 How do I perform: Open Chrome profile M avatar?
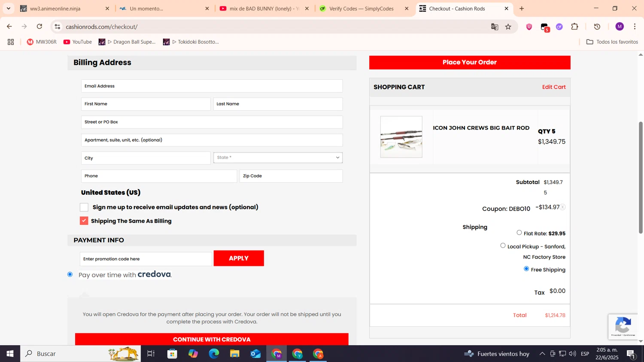pyautogui.click(x=620, y=27)
